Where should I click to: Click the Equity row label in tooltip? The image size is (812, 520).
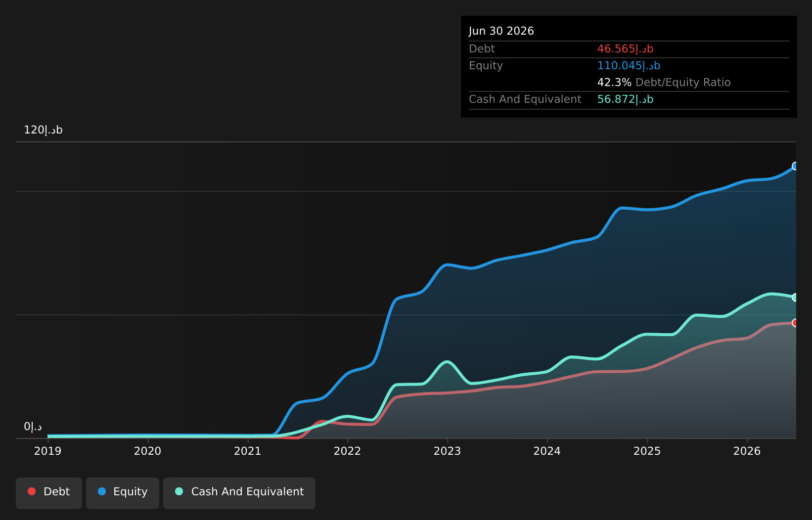point(486,66)
